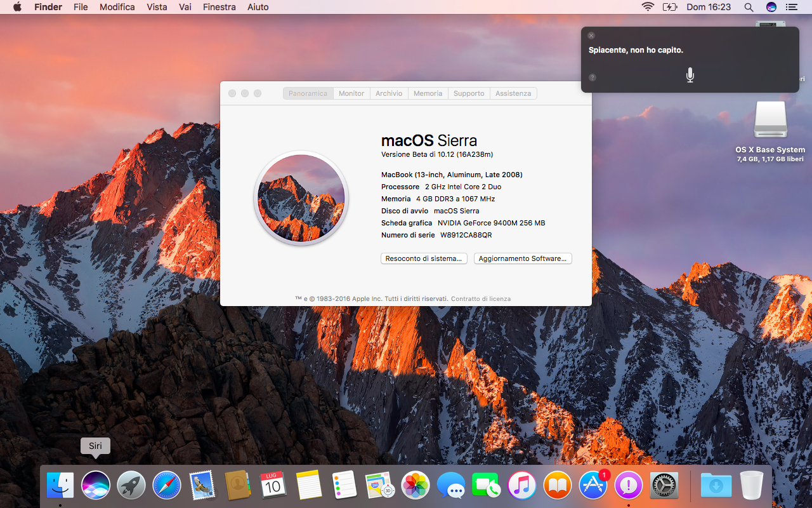Image resolution: width=812 pixels, height=508 pixels.
Task: Switch to the Supporto tab
Action: point(469,93)
